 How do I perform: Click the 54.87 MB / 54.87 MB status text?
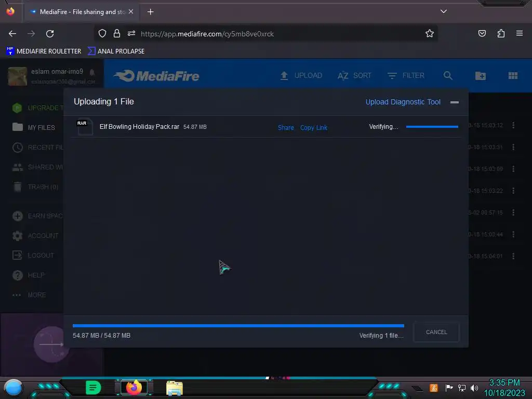pyautogui.click(x=101, y=336)
